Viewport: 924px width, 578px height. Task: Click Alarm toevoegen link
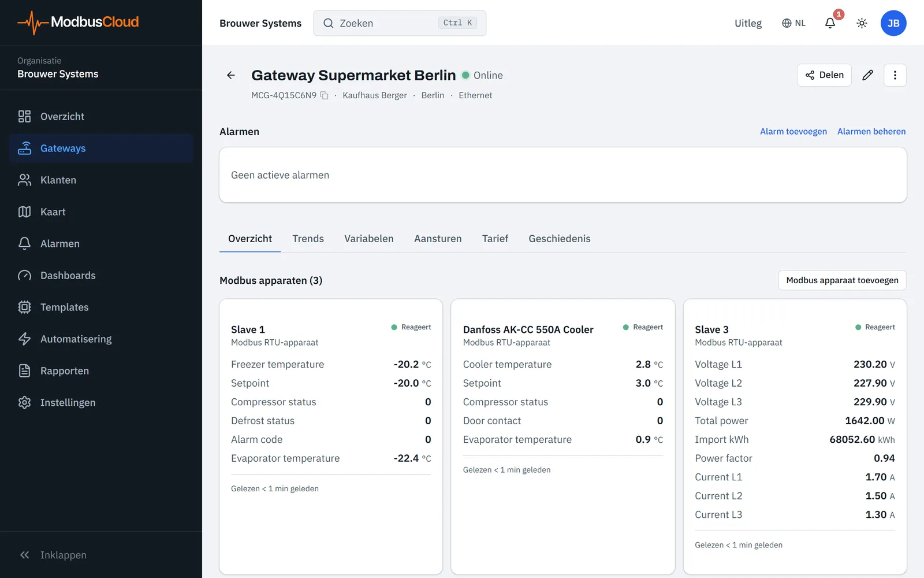coord(793,131)
